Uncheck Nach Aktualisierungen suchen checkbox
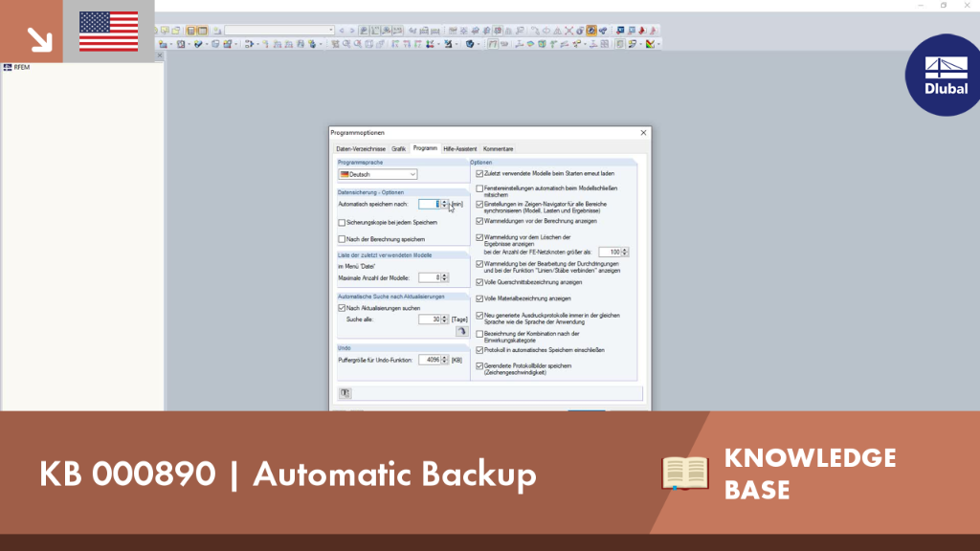The image size is (980, 551). click(x=342, y=308)
